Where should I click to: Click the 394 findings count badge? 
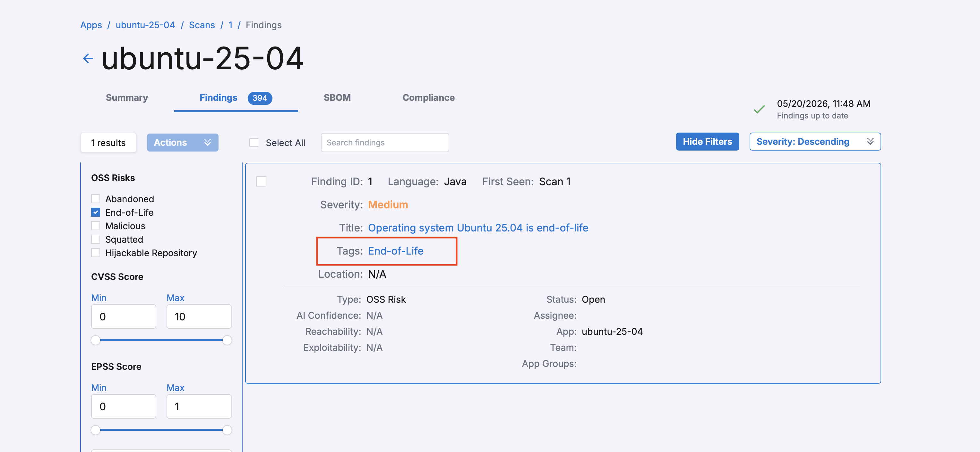click(x=260, y=98)
